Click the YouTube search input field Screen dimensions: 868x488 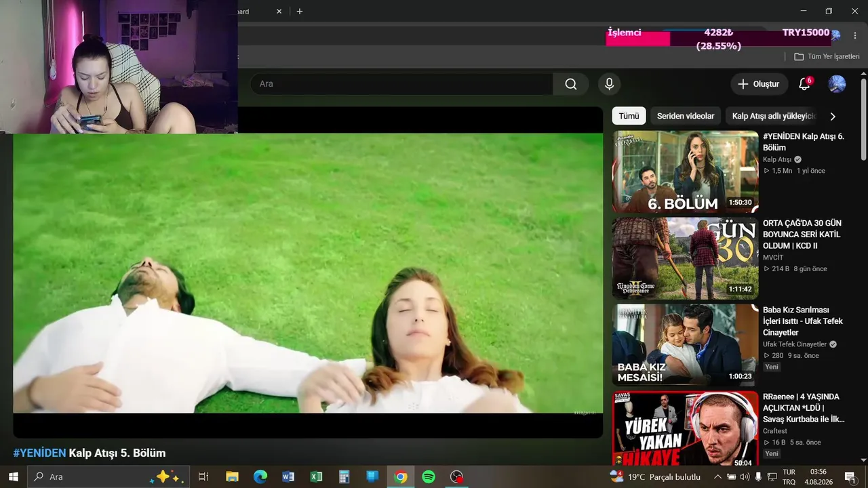coord(401,84)
